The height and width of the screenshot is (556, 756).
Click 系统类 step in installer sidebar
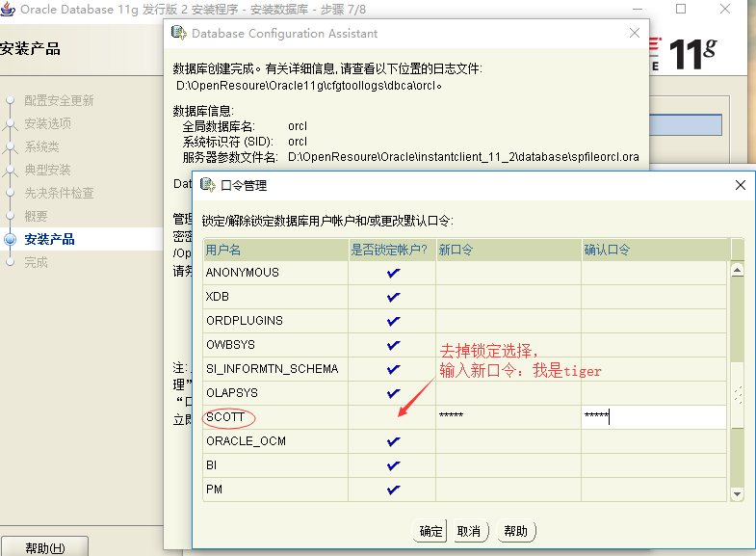pyautogui.click(x=42, y=146)
